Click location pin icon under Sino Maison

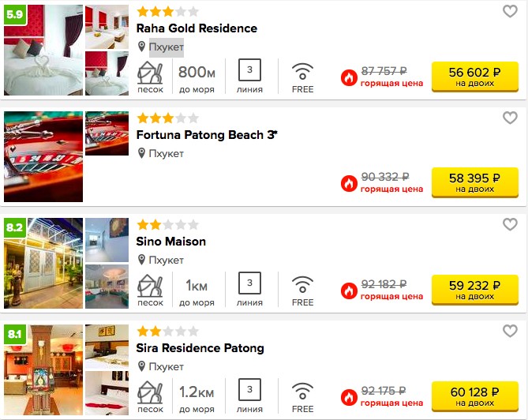[142, 260]
